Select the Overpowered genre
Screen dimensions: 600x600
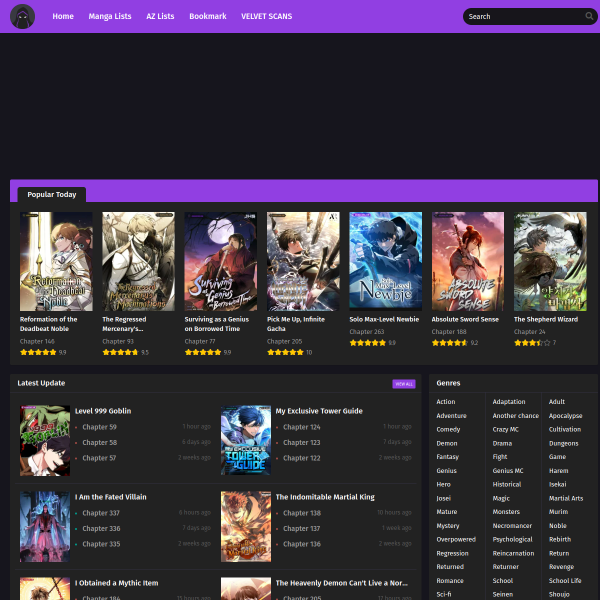(x=456, y=540)
